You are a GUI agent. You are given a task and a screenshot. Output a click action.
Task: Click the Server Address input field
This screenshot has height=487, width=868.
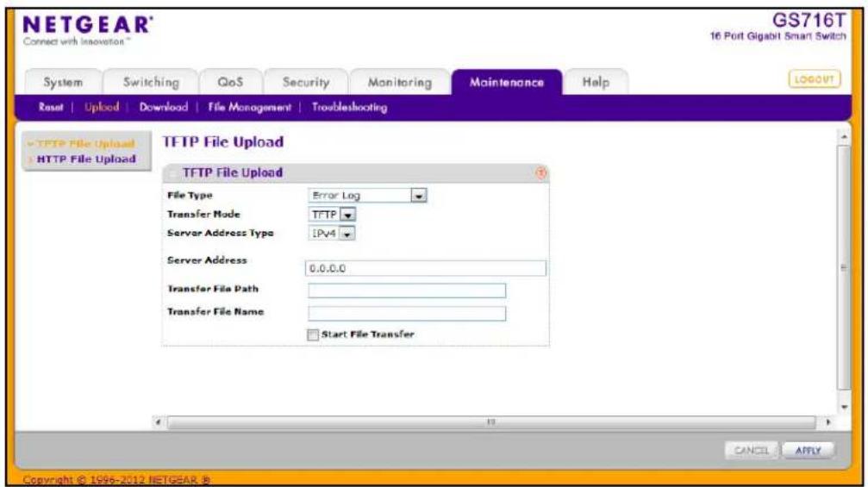pyautogui.click(x=425, y=268)
